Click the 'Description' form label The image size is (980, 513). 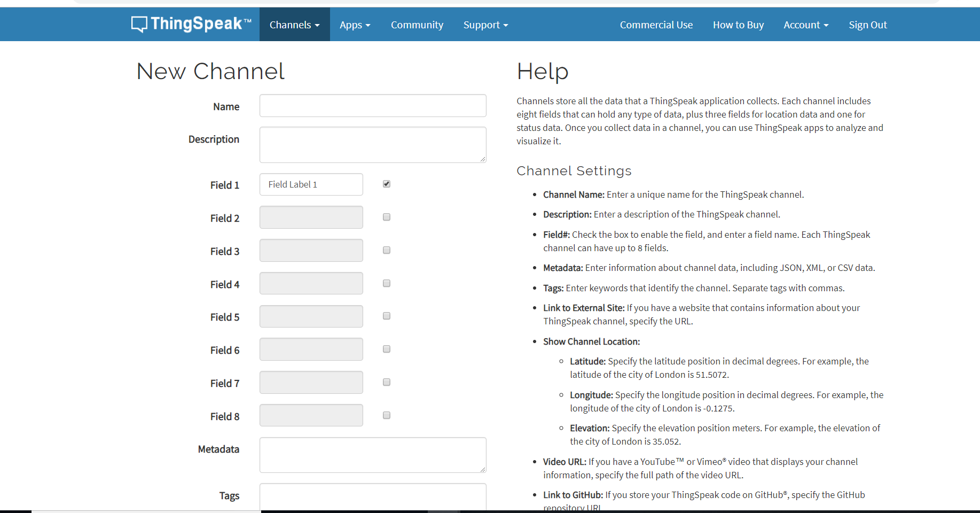[x=214, y=139]
